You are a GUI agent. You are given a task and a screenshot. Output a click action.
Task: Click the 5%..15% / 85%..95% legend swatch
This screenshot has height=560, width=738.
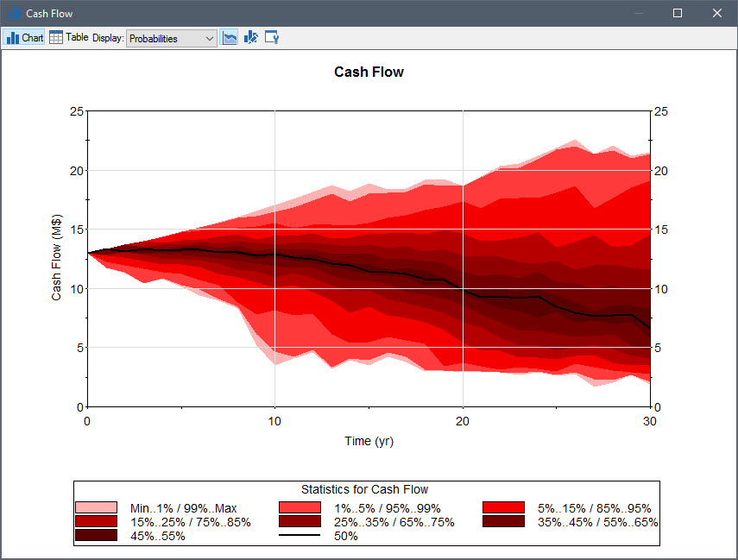[x=504, y=508]
